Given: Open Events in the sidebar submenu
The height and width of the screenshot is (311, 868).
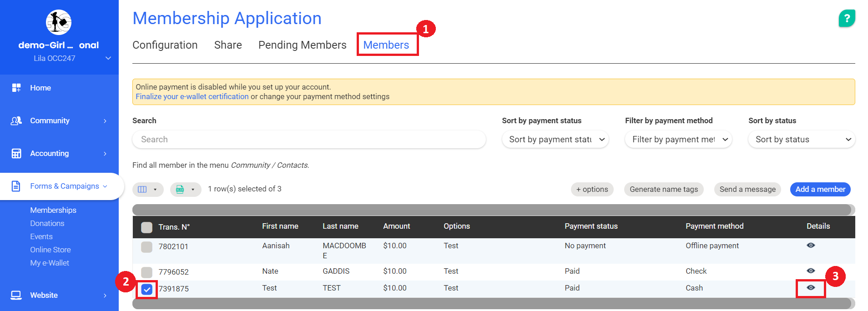Looking at the screenshot, I should 41,236.
